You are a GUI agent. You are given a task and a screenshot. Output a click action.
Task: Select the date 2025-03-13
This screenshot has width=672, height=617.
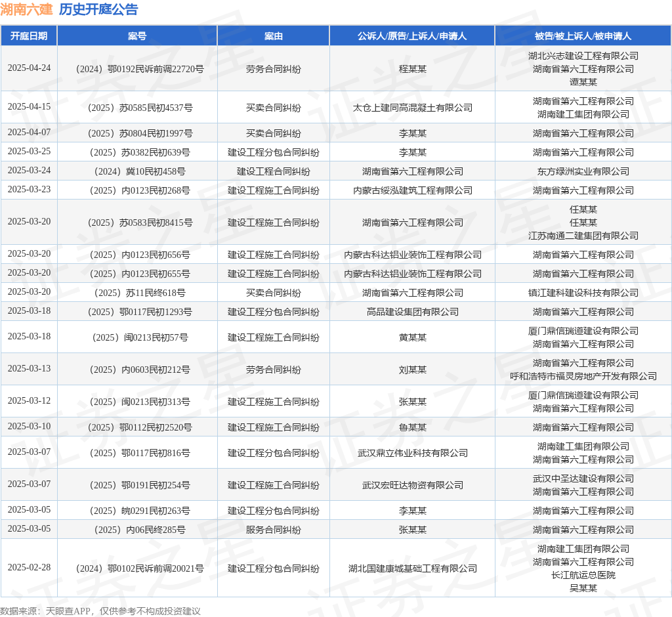point(29,369)
